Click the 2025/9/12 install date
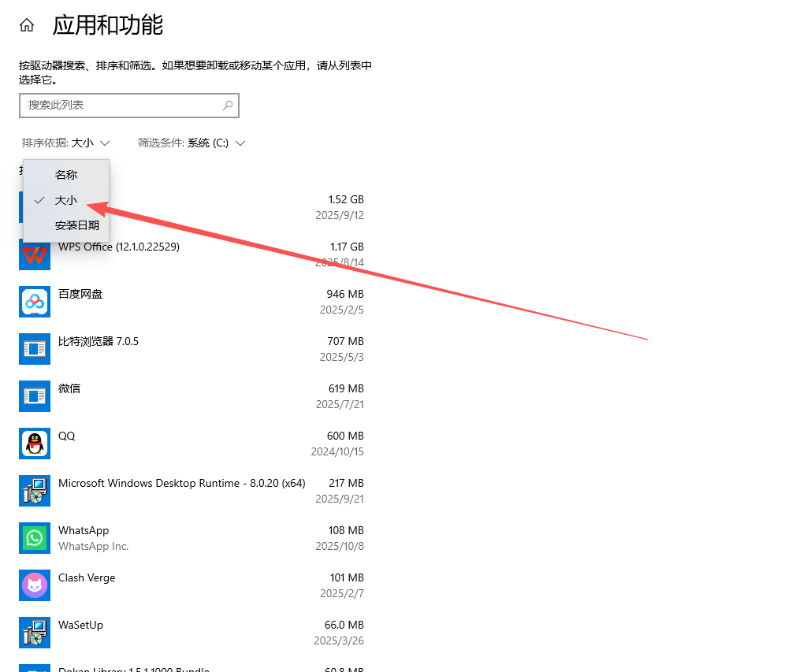The height and width of the screenshot is (672, 803). (x=340, y=216)
